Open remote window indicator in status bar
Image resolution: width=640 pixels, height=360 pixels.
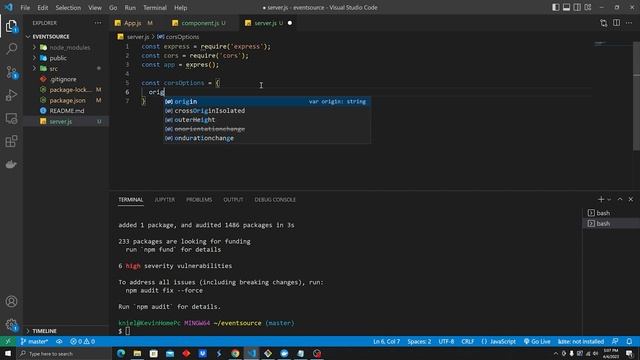[8, 341]
